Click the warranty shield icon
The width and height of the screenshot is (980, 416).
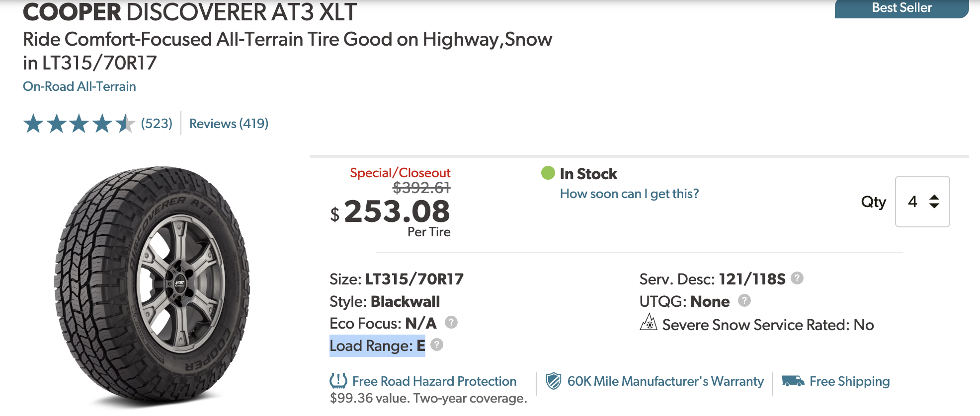point(553,381)
